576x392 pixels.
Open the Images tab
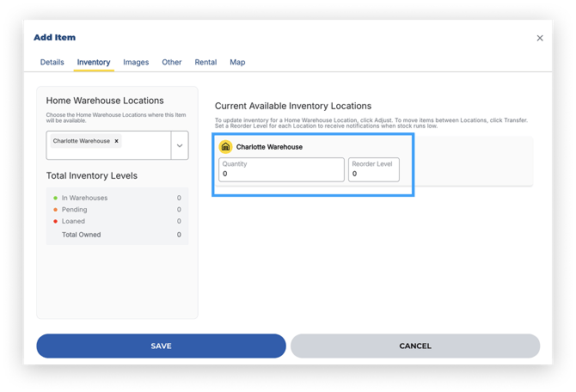pos(136,62)
